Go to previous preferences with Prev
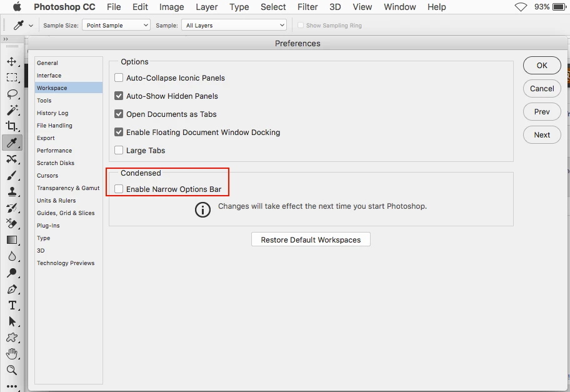 pyautogui.click(x=542, y=112)
